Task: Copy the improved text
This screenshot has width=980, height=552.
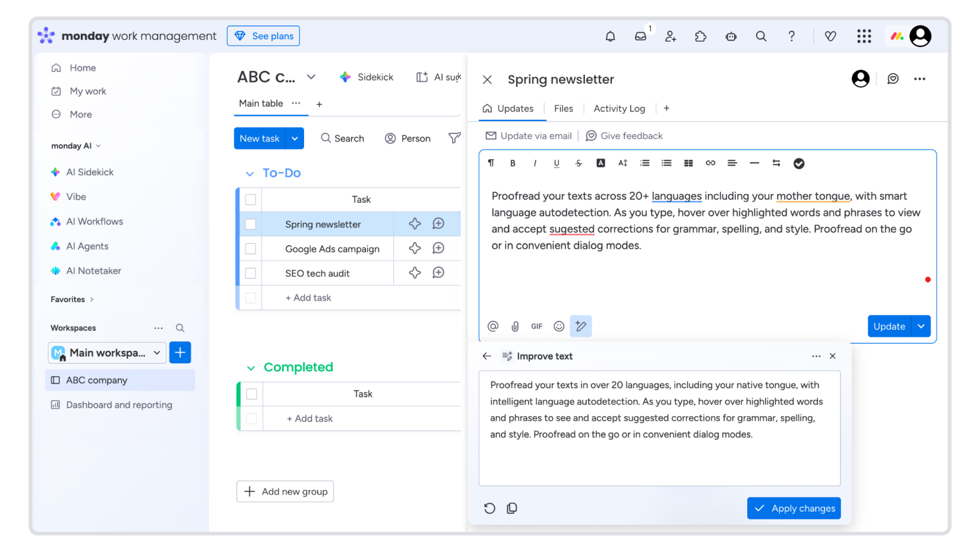Action: point(512,508)
